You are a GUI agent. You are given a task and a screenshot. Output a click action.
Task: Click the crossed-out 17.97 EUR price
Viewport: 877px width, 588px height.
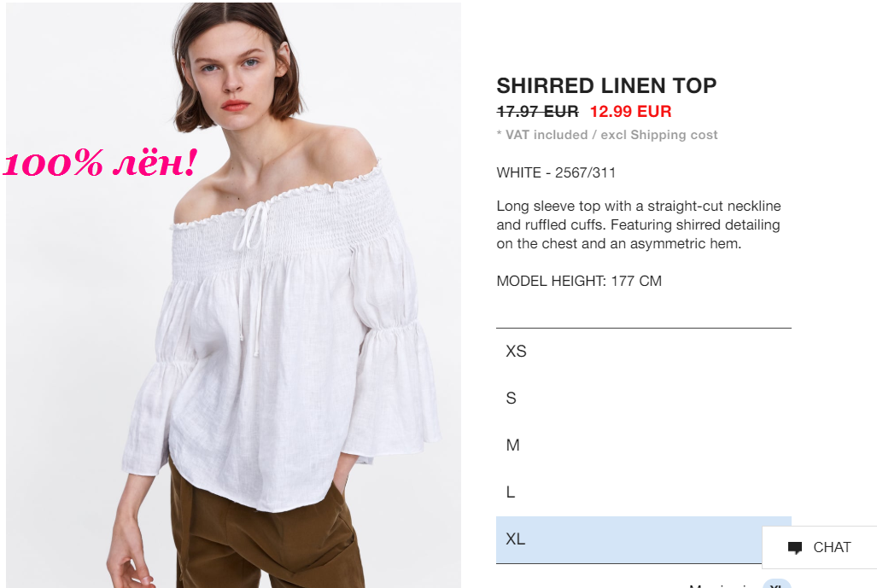[537, 111]
